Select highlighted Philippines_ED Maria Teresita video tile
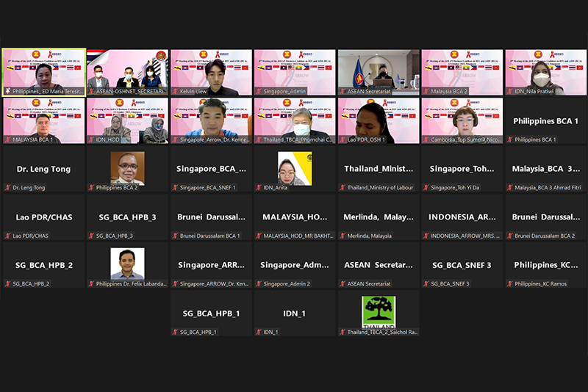Viewport: 588px width, 392px height. [43, 72]
